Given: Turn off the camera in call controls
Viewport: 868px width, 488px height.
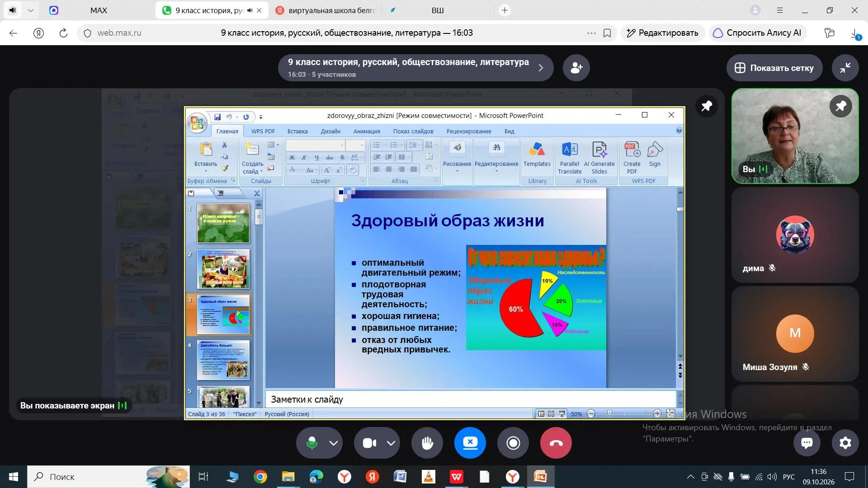Looking at the screenshot, I should pyautogui.click(x=369, y=443).
